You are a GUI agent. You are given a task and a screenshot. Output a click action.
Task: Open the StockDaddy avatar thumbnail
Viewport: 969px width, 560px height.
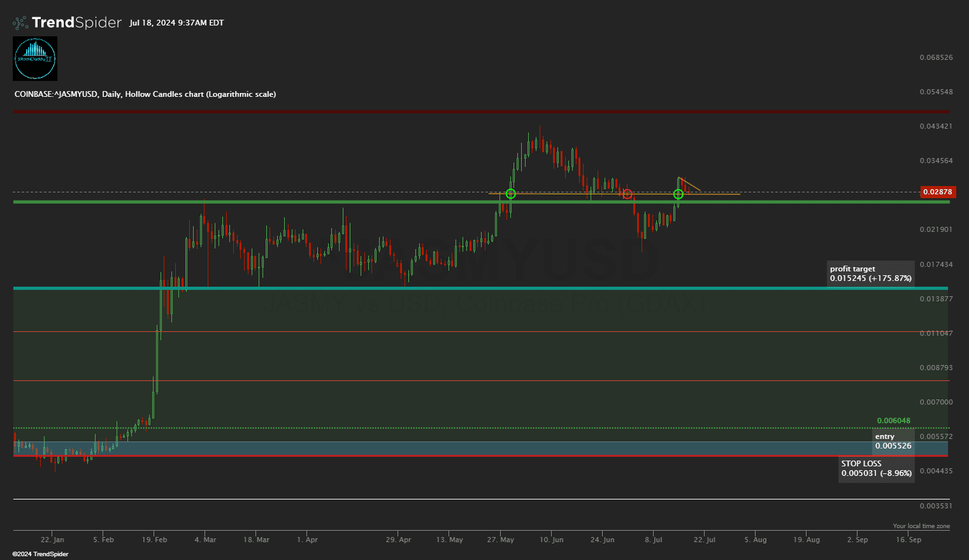coord(35,59)
